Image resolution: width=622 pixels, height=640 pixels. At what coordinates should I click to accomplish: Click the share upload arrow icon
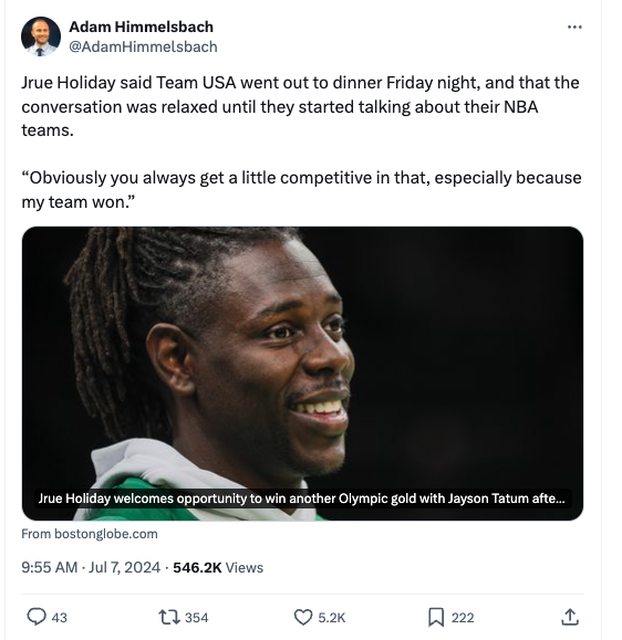click(x=570, y=617)
